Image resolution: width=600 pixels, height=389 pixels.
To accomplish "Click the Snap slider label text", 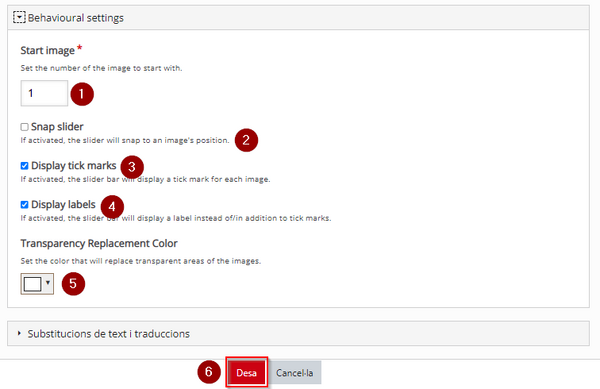I will tap(57, 127).
